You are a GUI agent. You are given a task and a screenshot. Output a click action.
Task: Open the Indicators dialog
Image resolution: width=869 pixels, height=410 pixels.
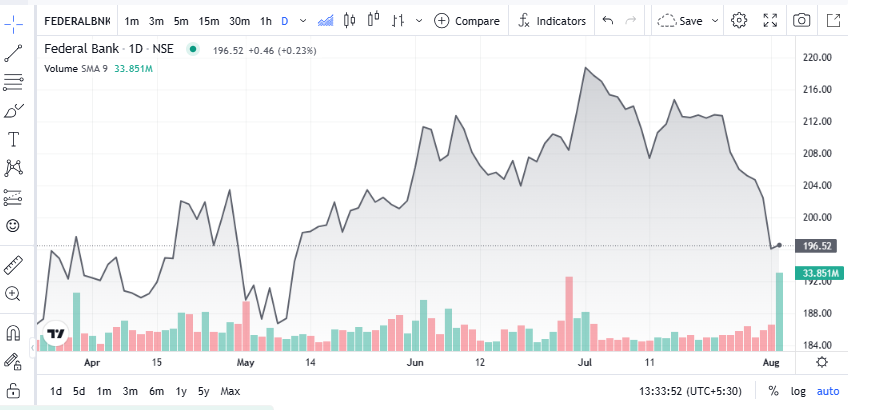tap(551, 21)
